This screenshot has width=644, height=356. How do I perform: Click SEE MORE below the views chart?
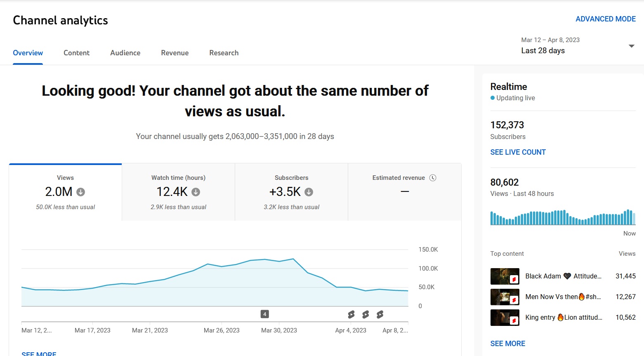39,354
